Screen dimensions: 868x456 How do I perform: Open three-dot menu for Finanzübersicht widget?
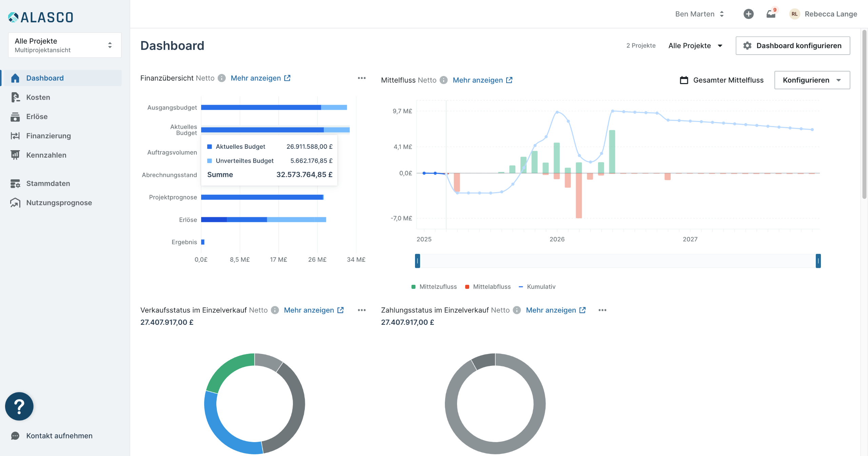pyautogui.click(x=361, y=78)
